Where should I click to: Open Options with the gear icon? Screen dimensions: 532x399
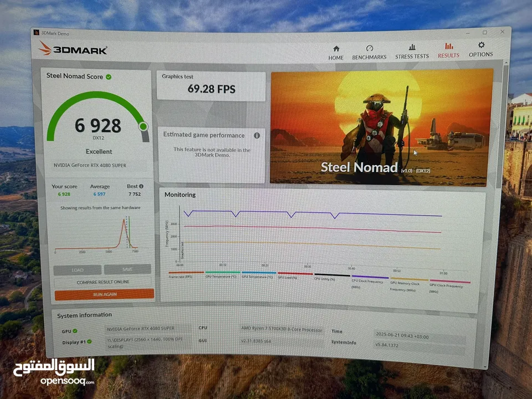tap(481, 45)
